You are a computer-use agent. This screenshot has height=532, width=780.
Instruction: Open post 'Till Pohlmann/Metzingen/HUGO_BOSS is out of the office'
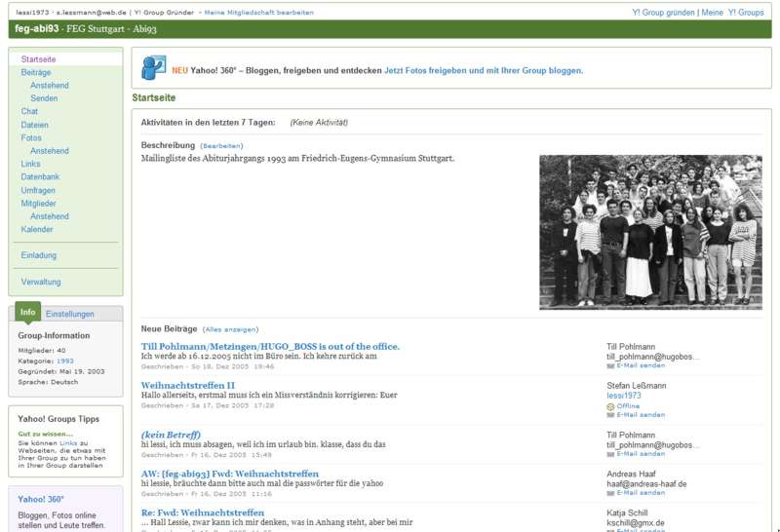pyautogui.click(x=270, y=346)
